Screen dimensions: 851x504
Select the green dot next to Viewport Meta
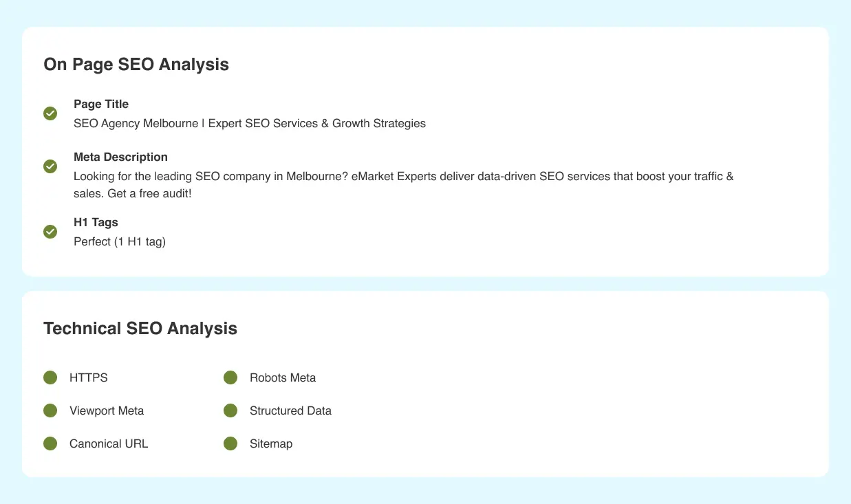pyautogui.click(x=50, y=410)
